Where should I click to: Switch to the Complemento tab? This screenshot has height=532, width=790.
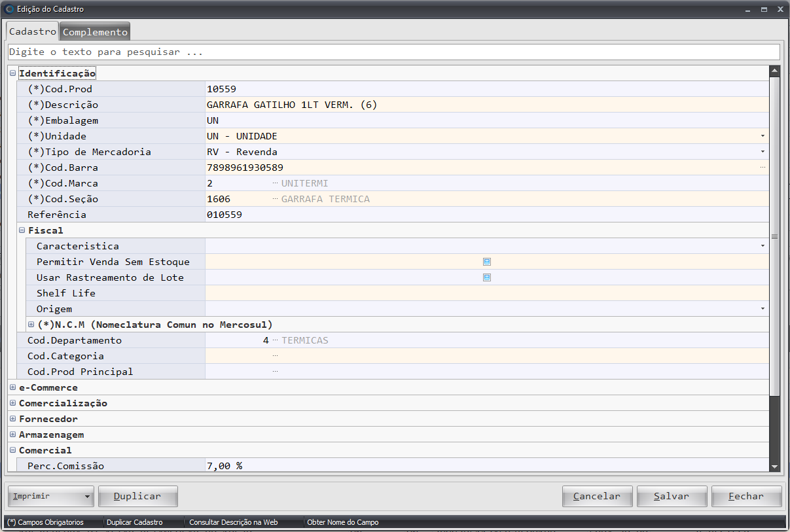coord(95,32)
